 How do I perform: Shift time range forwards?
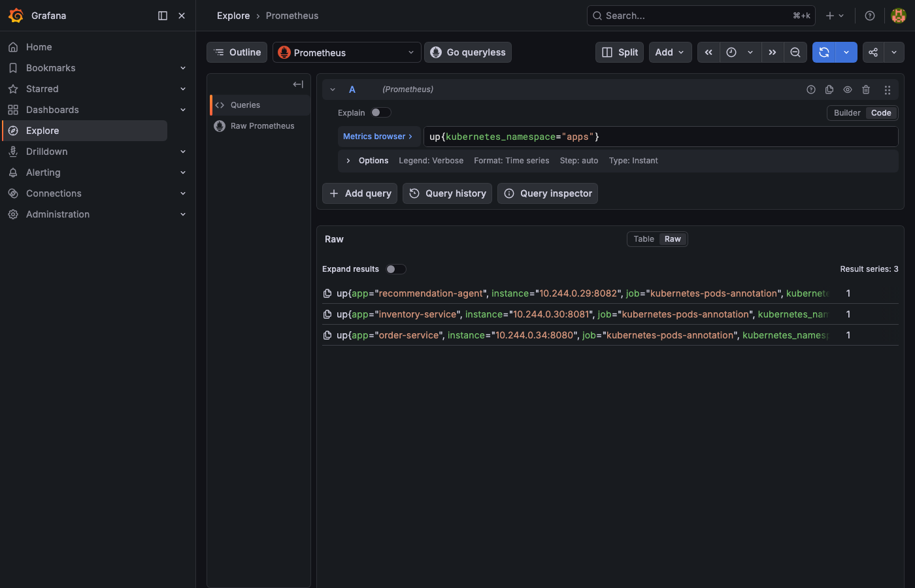click(773, 52)
